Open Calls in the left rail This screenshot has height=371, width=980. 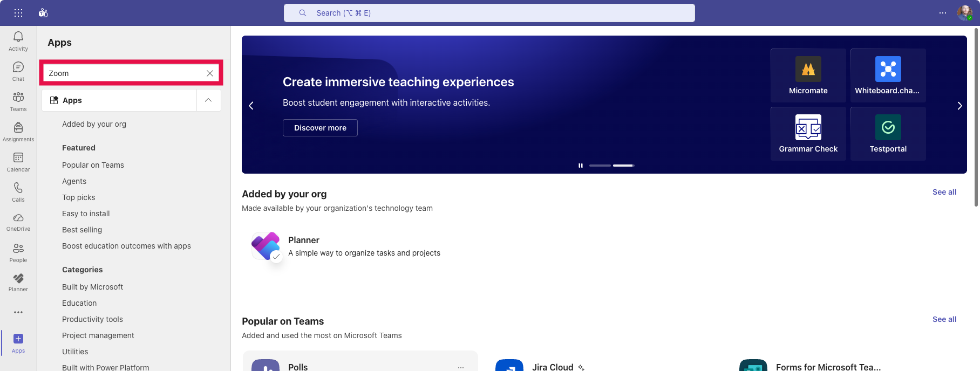coord(18,192)
